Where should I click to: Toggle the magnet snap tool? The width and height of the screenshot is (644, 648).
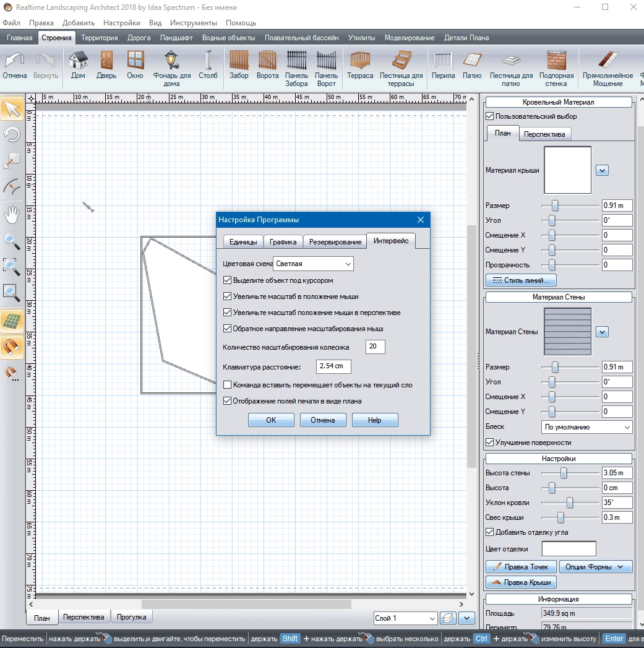point(12,347)
